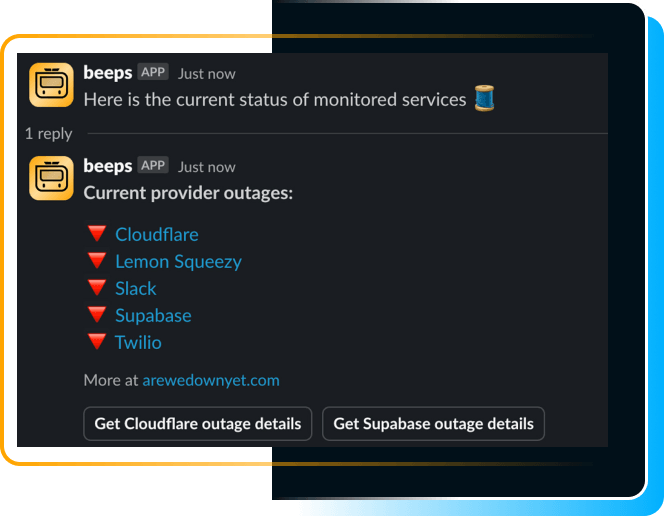
Task: Click the red triangle beside Slack
Action: click(x=97, y=288)
